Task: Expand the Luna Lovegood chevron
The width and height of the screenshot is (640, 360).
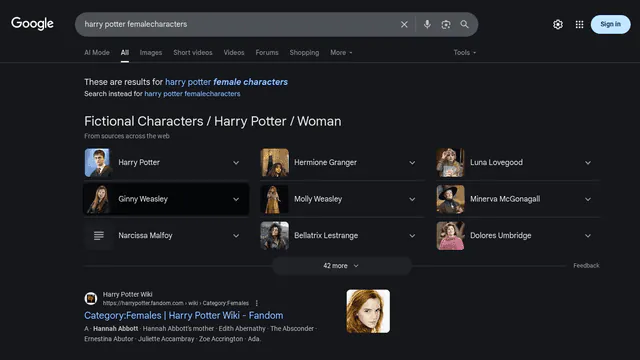Action: [588, 163]
